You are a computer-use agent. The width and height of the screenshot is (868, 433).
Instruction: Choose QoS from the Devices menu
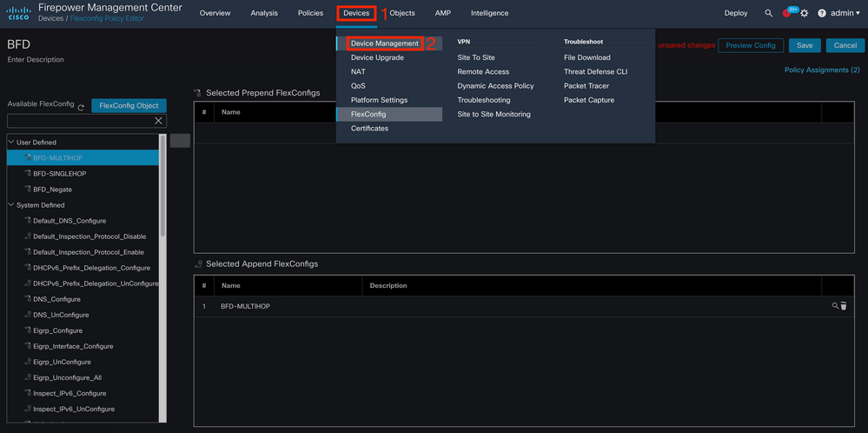(358, 86)
